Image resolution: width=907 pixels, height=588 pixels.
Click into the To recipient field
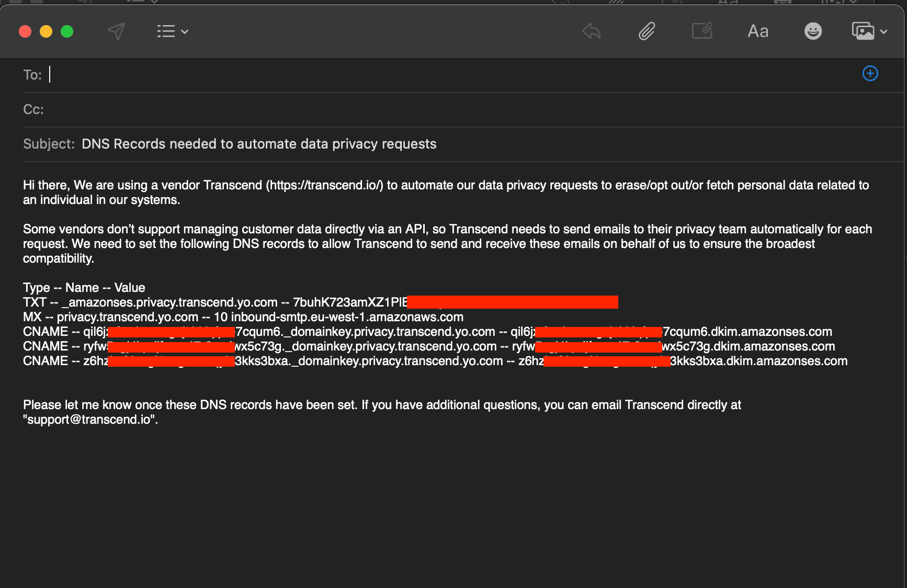click(418, 75)
